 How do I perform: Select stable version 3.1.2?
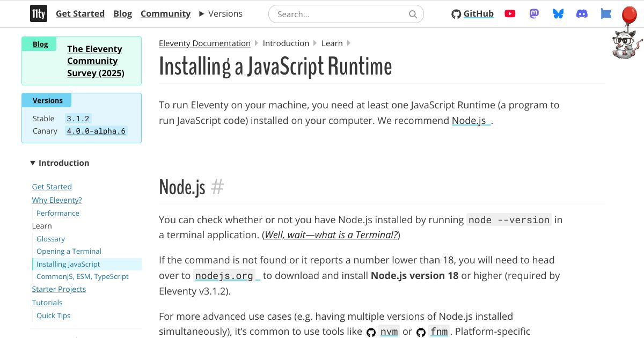click(x=78, y=119)
